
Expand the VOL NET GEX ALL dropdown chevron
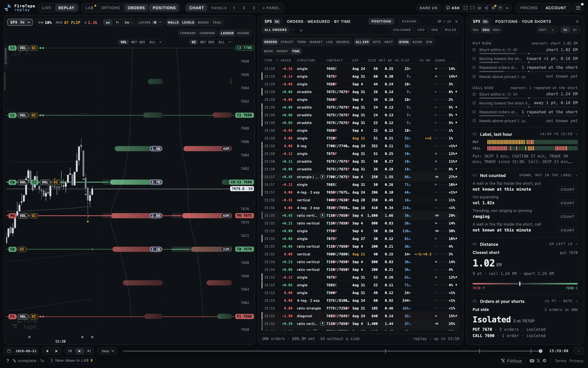click(160, 42)
